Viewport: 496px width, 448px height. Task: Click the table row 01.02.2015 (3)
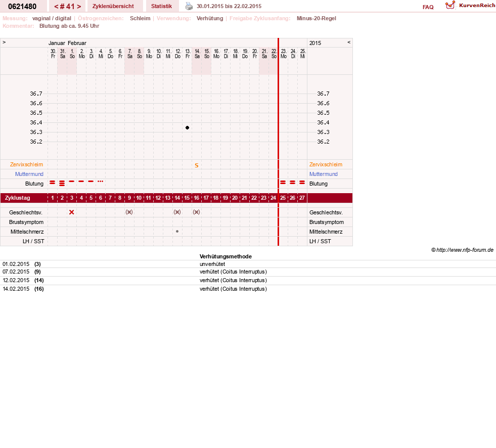point(248,264)
